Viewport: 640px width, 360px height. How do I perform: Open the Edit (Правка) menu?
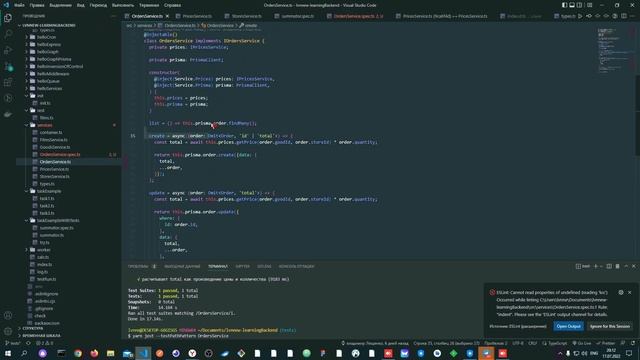pyautogui.click(x=37, y=5)
